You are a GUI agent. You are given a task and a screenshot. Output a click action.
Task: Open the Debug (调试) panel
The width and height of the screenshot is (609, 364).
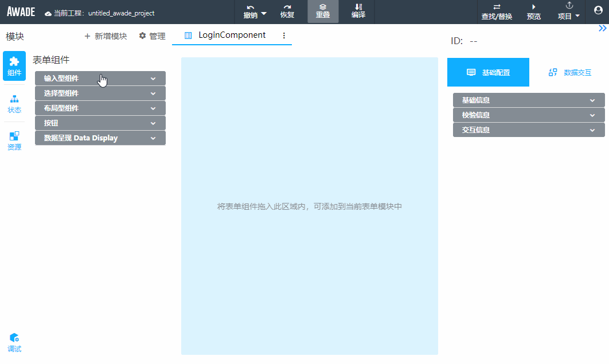coord(14,343)
